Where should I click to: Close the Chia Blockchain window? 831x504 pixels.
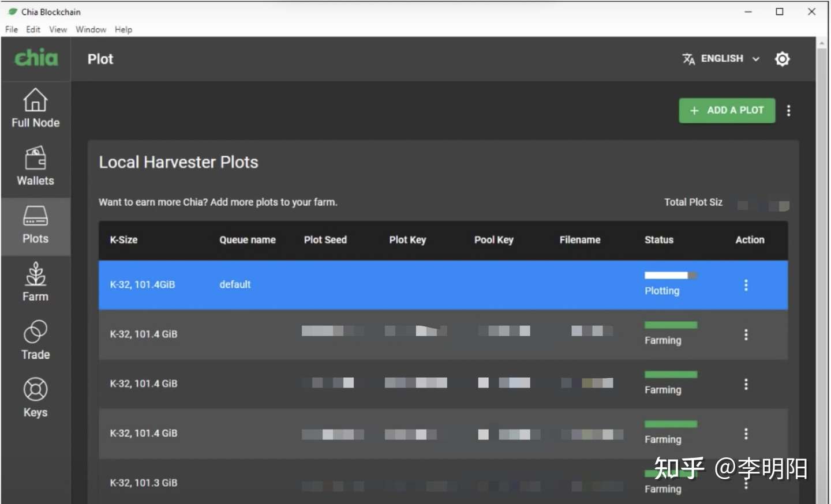811,12
